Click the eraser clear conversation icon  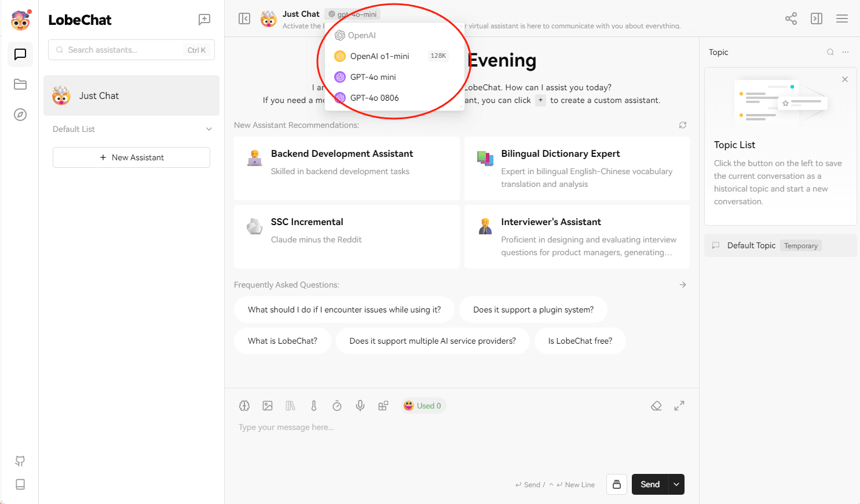(x=656, y=406)
